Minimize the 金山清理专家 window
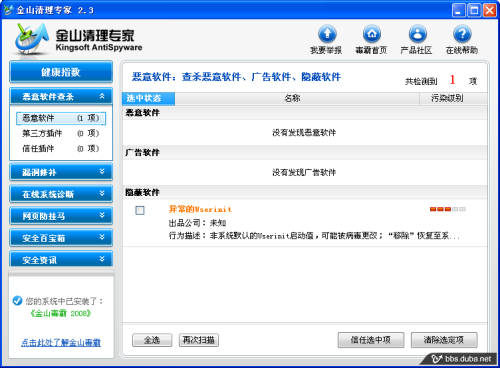 [x=459, y=10]
